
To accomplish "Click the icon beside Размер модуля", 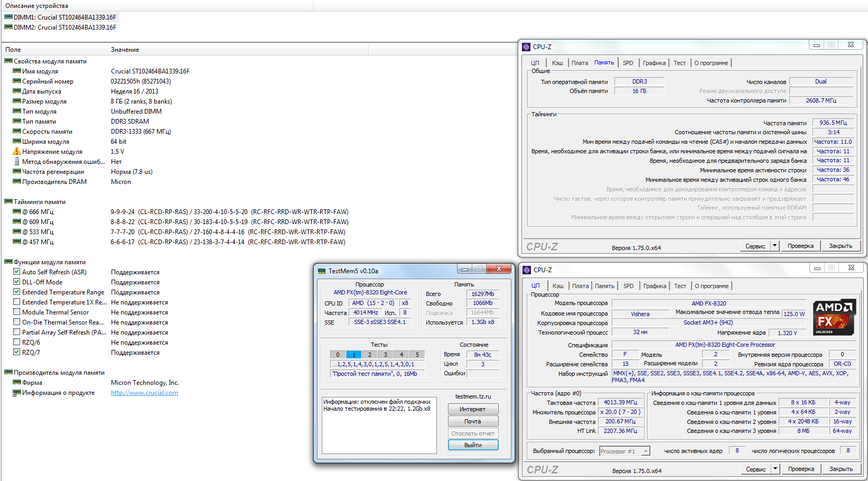I will [x=17, y=101].
